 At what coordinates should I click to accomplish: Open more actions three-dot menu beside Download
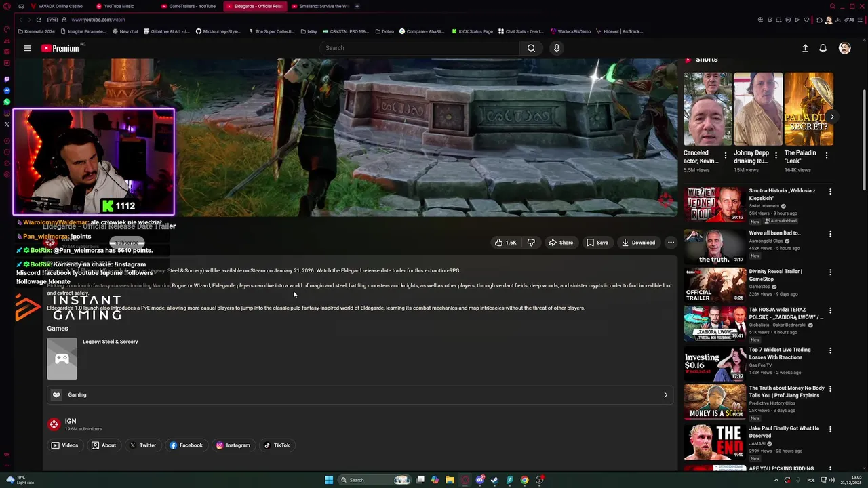pos(671,243)
